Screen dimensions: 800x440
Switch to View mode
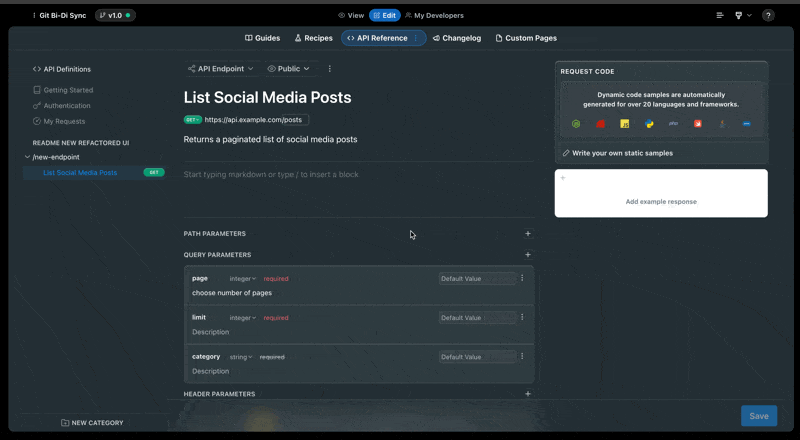351,15
